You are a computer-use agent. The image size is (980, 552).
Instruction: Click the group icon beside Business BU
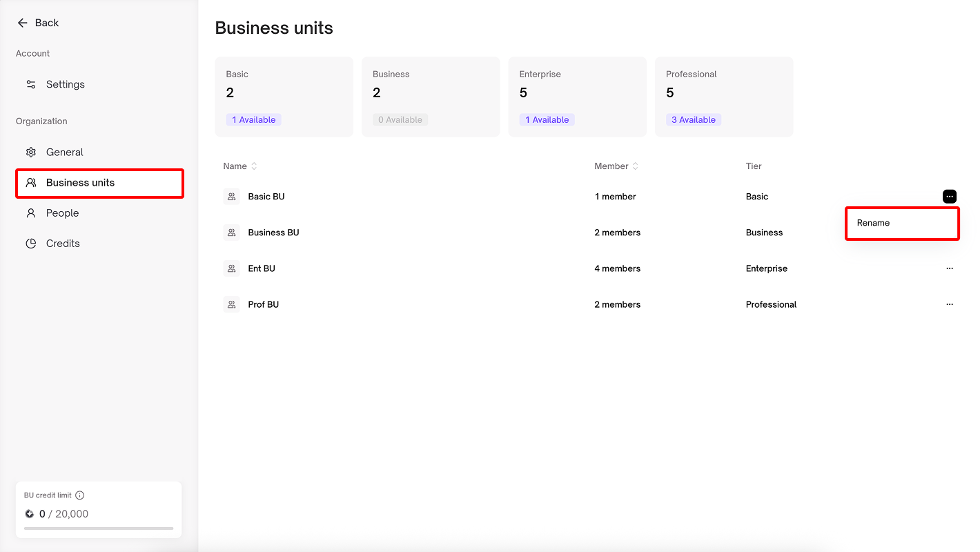pos(231,233)
